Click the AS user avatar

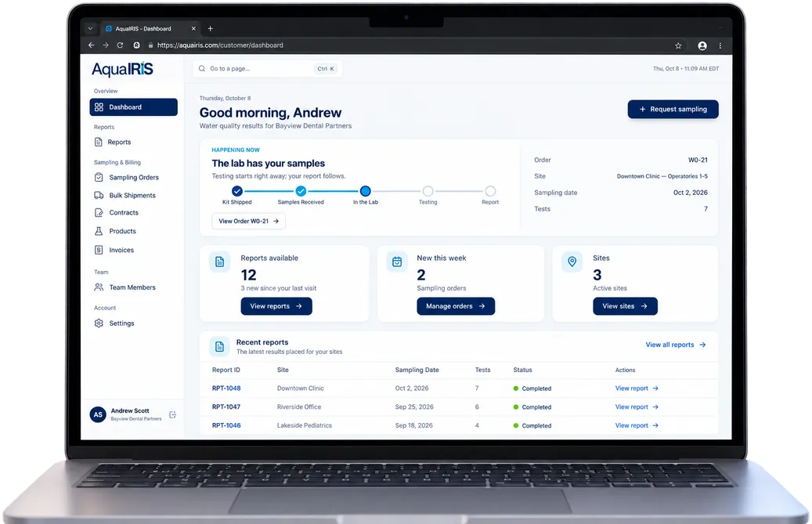[x=98, y=415]
